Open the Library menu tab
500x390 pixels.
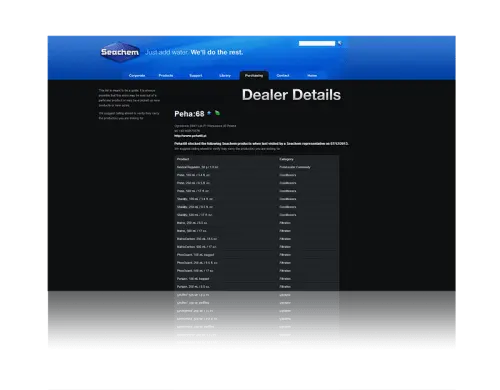225,76
